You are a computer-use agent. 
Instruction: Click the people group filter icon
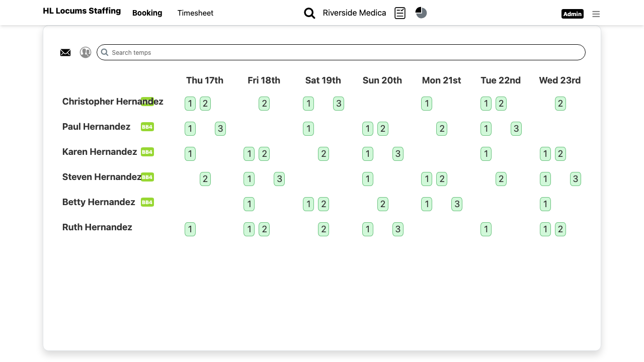[86, 52]
